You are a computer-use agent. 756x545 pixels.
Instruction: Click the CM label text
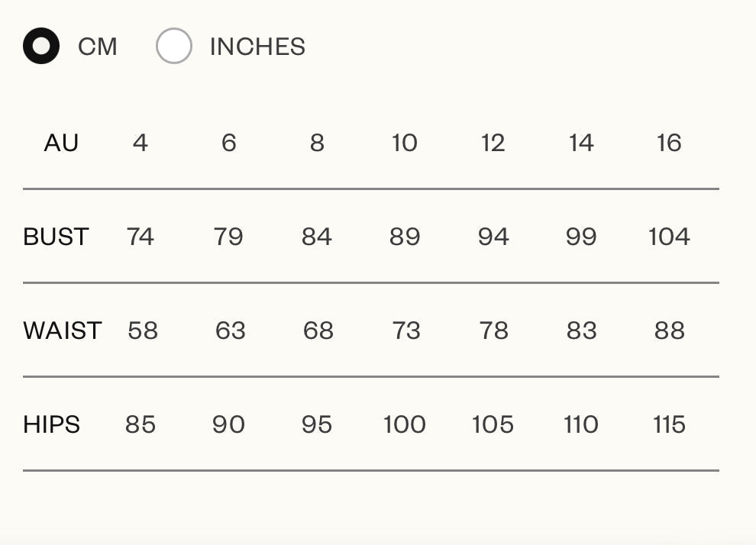(98, 47)
